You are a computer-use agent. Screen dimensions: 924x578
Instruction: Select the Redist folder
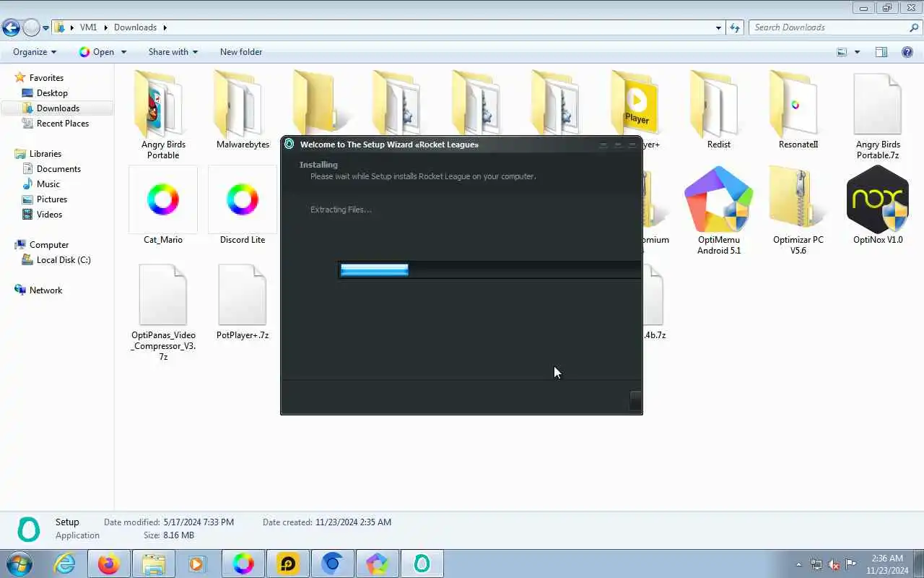[719, 109]
